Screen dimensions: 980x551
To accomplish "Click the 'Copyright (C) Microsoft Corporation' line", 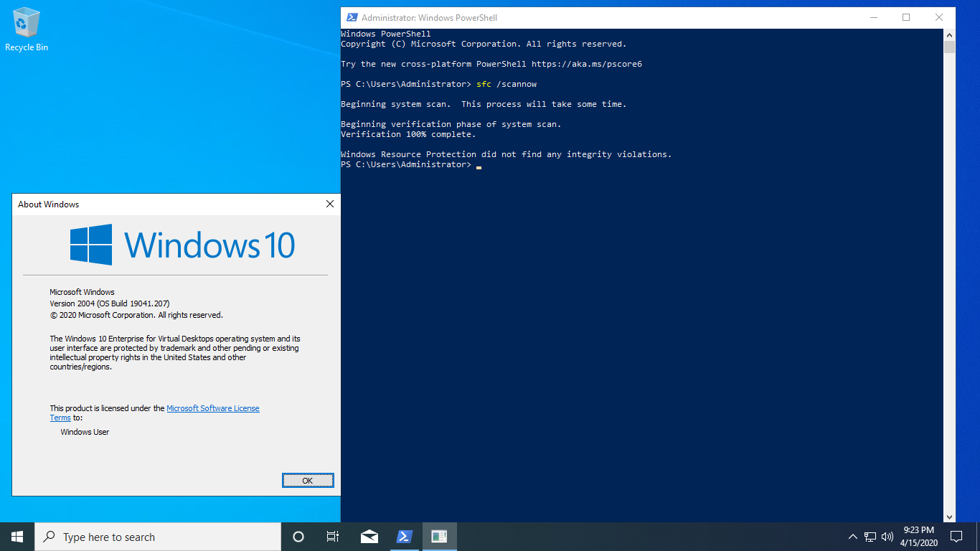I will tap(484, 44).
